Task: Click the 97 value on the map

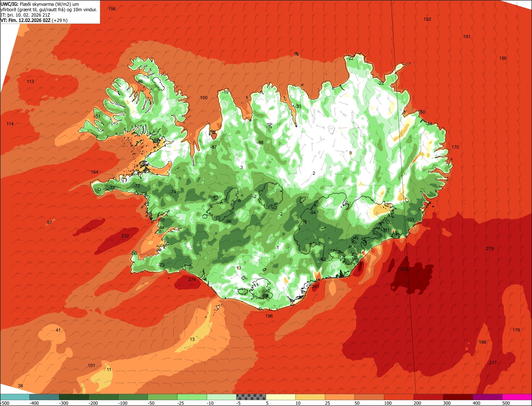Action: point(49,223)
